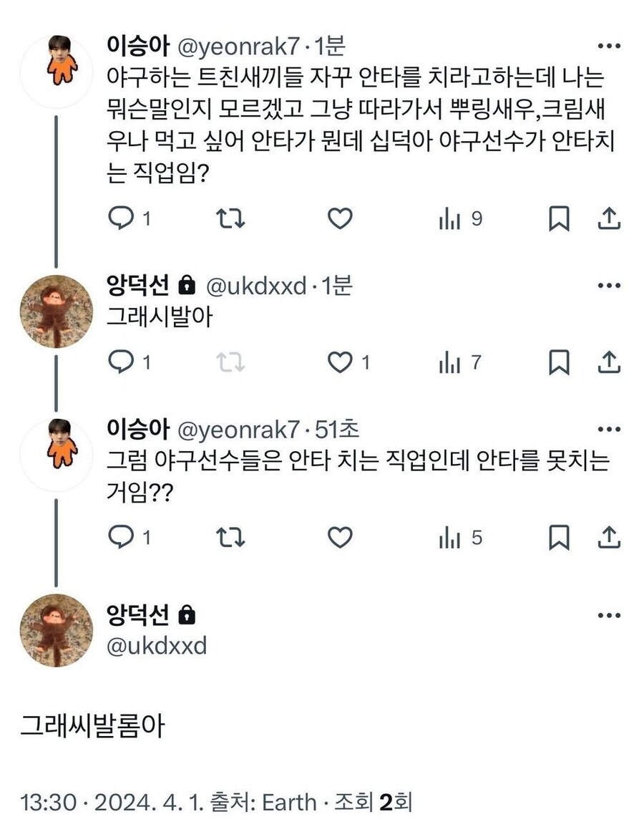Open more options on main tweet 그래씨발롬아
This screenshot has height=832, width=644.
coord(608,615)
